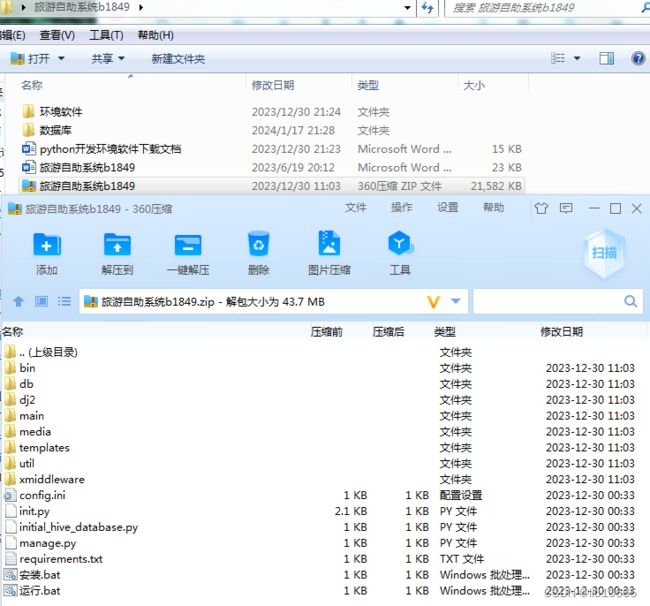Select the dj2 folder in archive
The image size is (650, 606).
(x=20, y=400)
